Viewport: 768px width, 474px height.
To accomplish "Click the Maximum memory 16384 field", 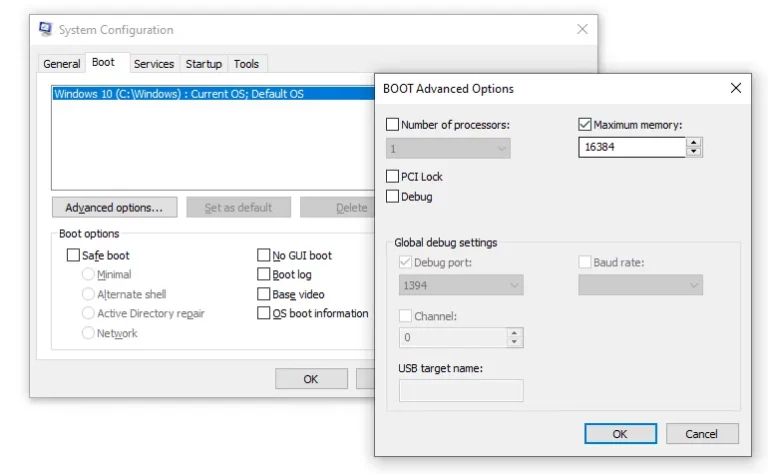I will [632, 147].
